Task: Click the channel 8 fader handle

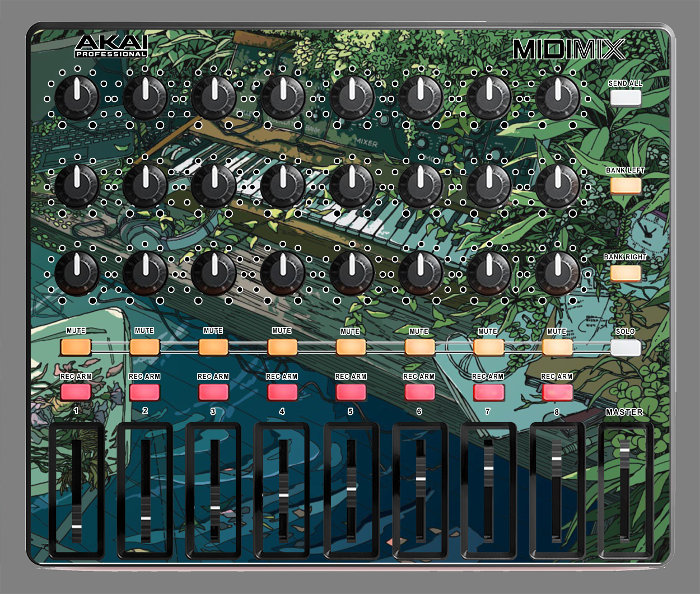Action: 557,459
